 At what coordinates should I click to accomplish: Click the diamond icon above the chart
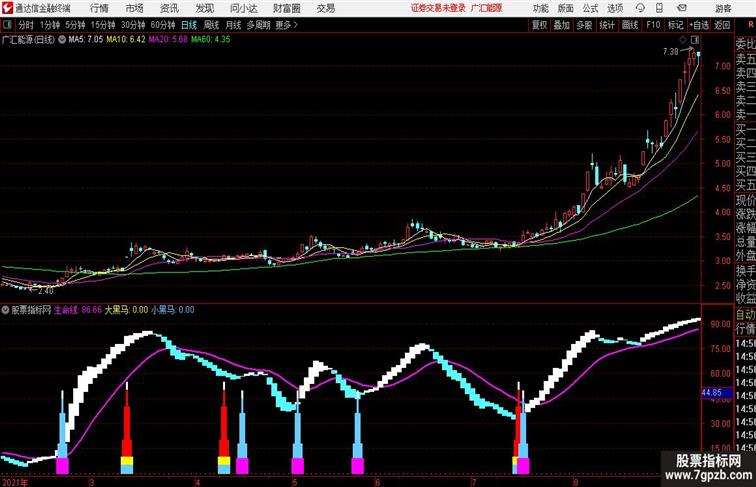pyautogui.click(x=683, y=40)
